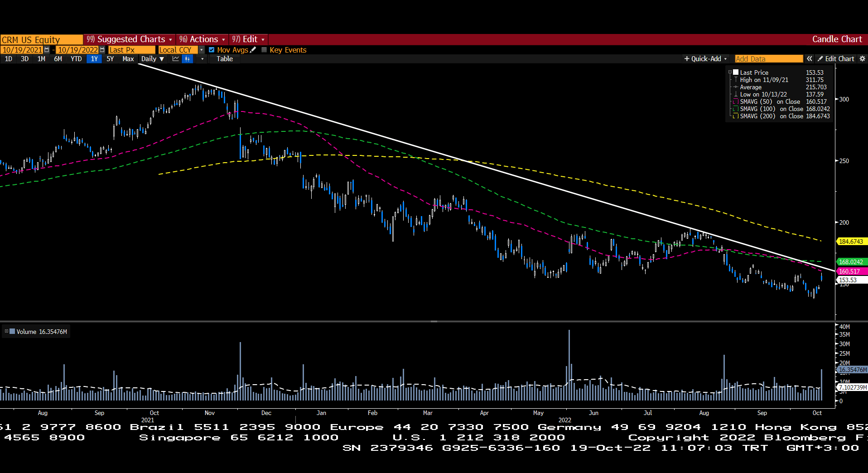
Task: Click the Last Price legend label
Action: pos(754,72)
